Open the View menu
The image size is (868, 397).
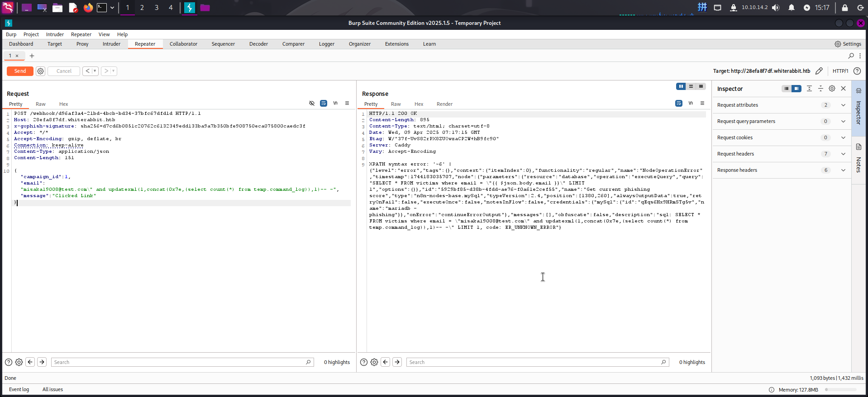(x=104, y=34)
